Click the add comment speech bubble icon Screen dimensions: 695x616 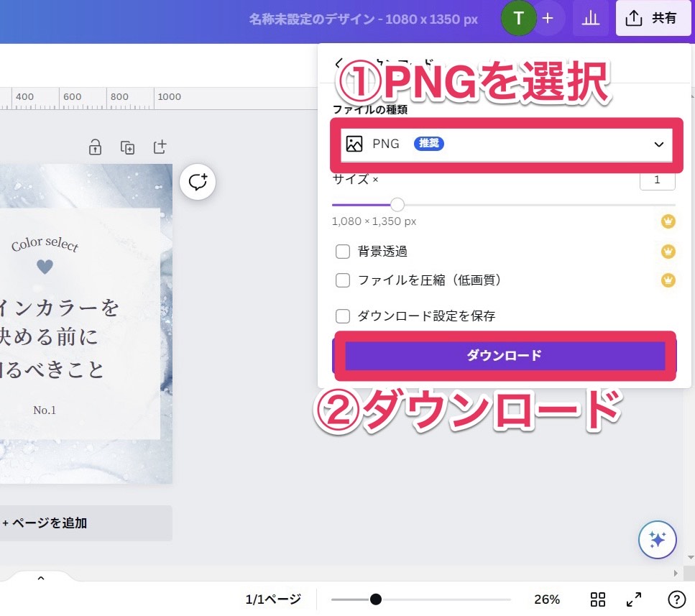coord(198,182)
